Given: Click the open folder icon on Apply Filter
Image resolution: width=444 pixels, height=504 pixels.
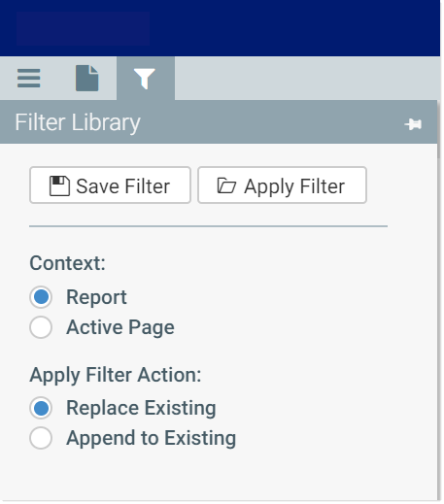Looking at the screenshot, I should pos(226,185).
